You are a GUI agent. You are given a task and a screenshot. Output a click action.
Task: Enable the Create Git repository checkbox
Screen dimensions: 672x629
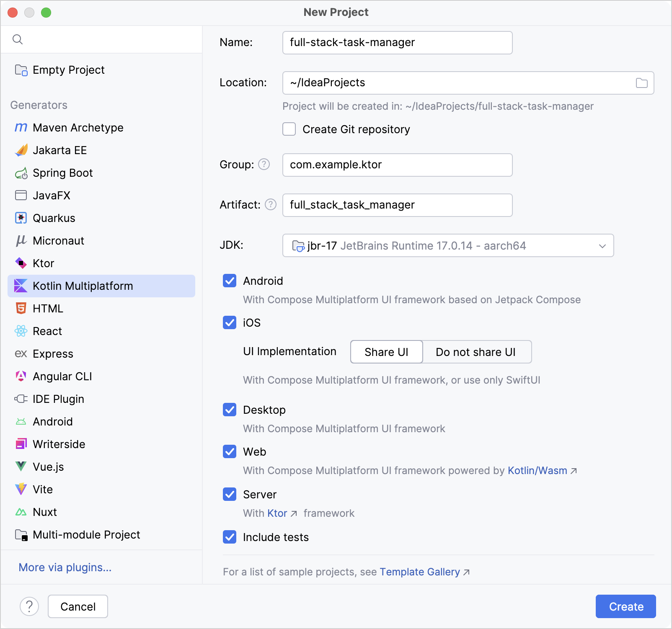pyautogui.click(x=289, y=129)
